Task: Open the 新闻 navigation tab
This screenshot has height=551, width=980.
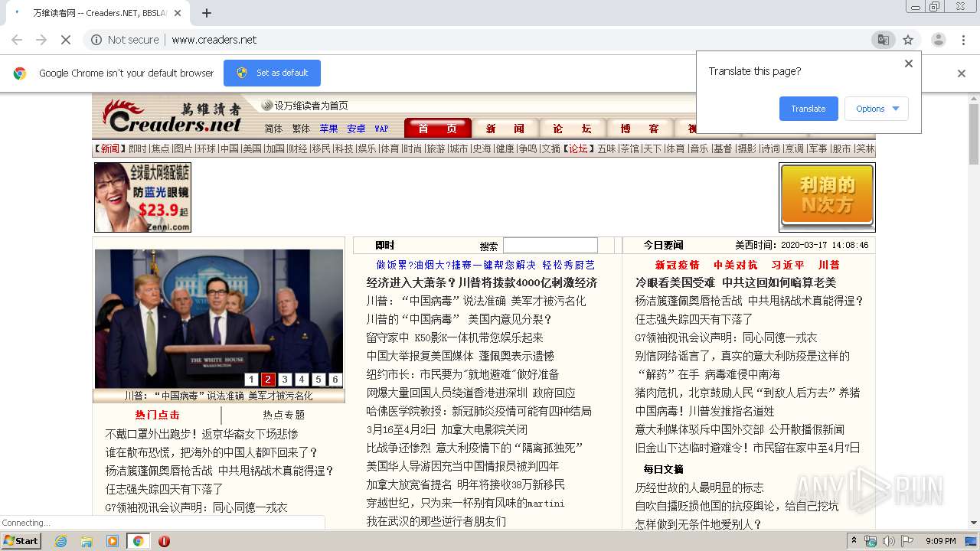Action: pyautogui.click(x=505, y=129)
